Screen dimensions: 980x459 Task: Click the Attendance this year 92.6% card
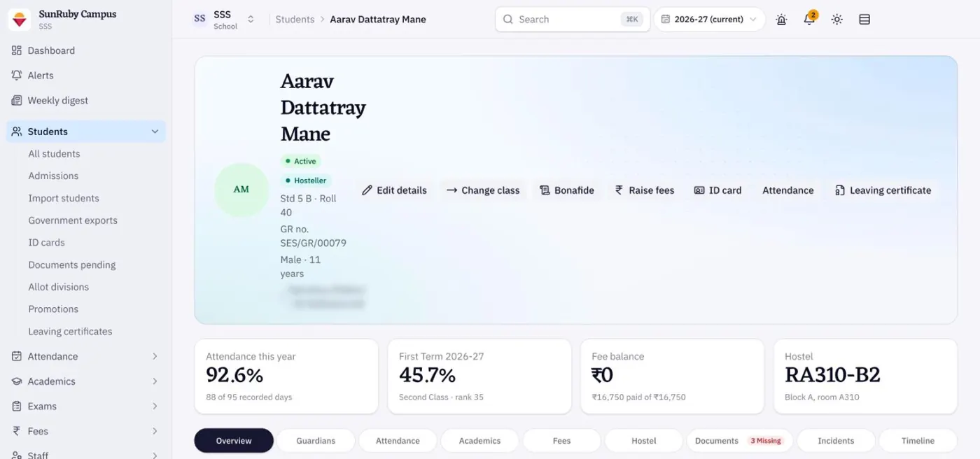pos(286,376)
